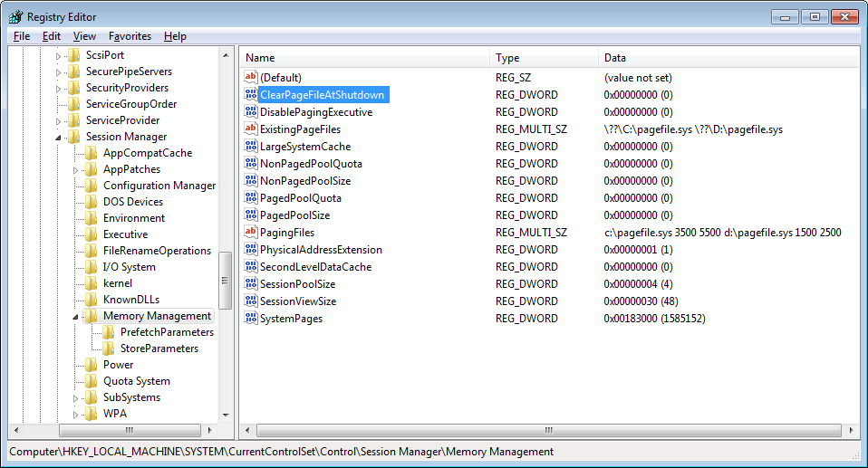Expand the WPA node

point(75,415)
